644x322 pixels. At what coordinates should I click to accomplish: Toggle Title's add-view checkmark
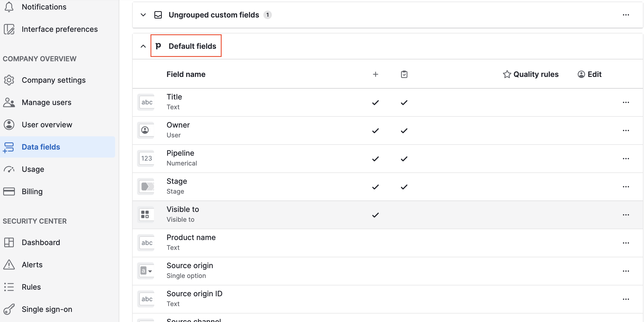click(x=376, y=103)
